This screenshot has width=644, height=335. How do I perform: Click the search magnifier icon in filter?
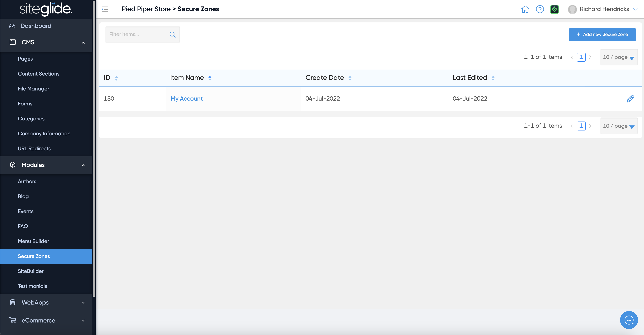172,35
